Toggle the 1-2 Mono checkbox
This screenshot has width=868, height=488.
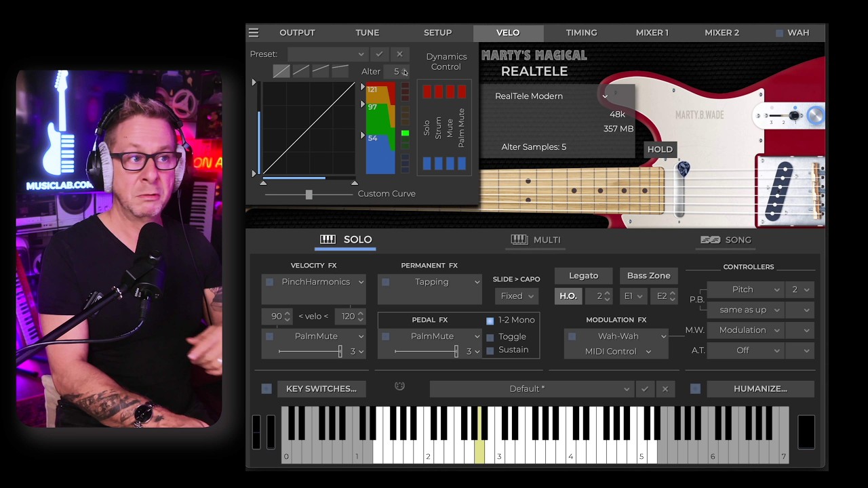click(490, 321)
